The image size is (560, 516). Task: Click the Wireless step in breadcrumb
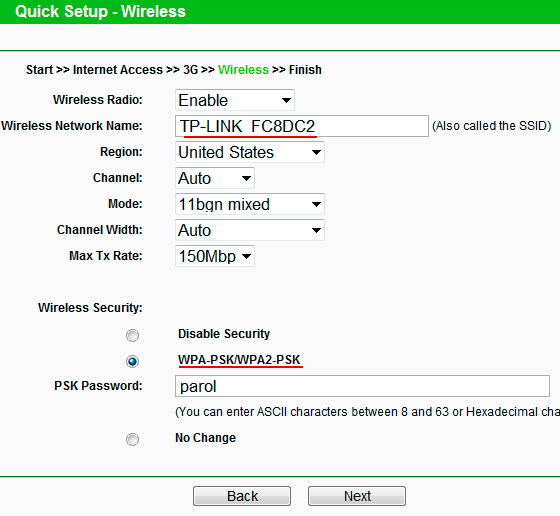[243, 70]
